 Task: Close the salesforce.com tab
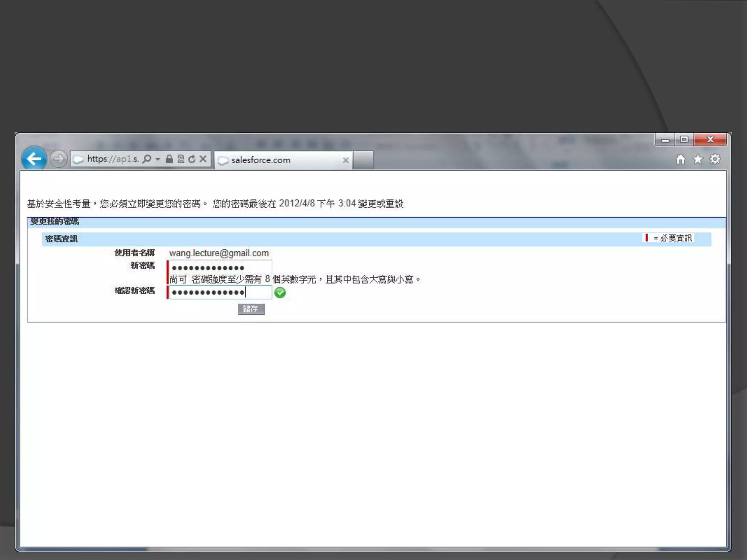click(x=345, y=160)
